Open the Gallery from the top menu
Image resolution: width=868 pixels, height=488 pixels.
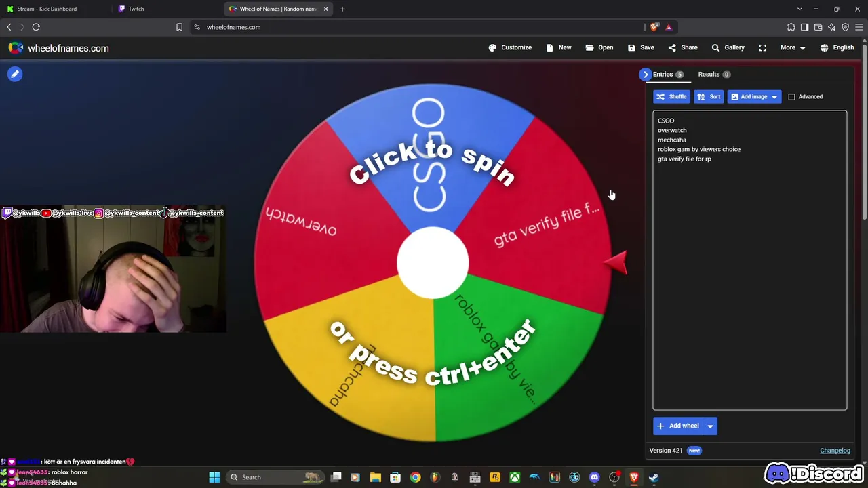[x=728, y=48]
